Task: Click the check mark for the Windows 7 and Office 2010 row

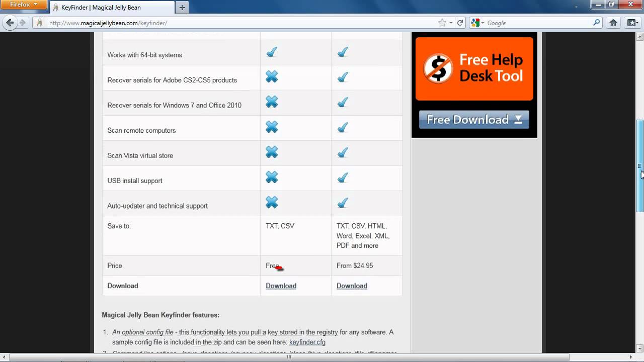Action: [343, 102]
